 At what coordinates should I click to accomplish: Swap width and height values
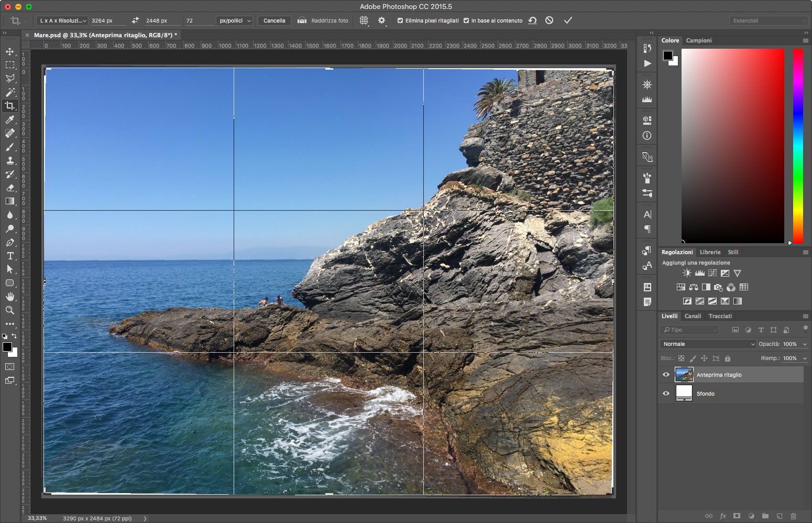[135, 20]
